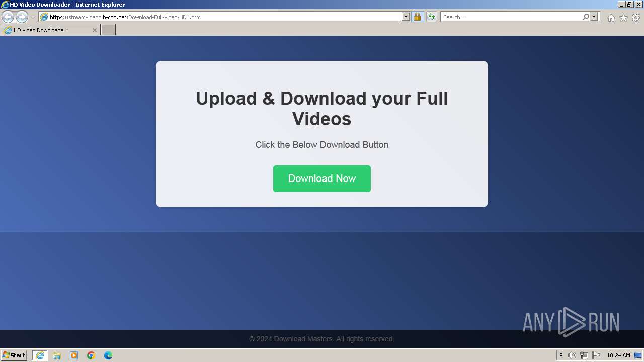The height and width of the screenshot is (362, 644).
Task: Open the Windows Start menu
Action: [14, 355]
